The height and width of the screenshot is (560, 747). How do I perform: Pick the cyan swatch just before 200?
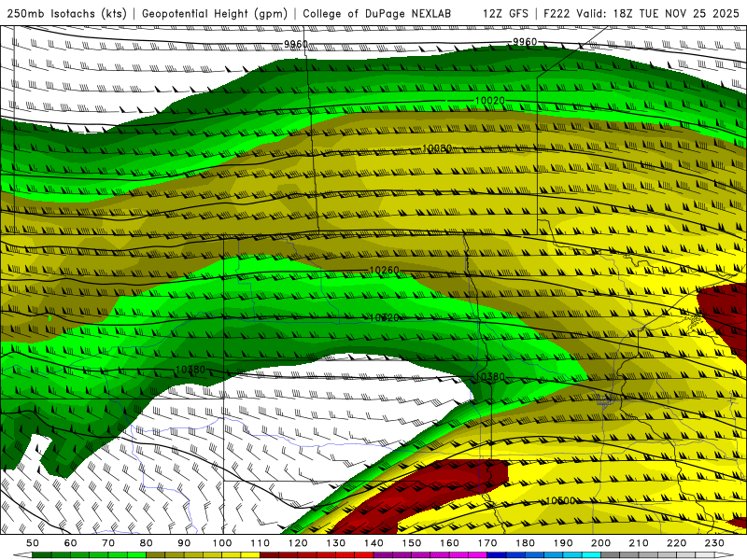tap(591, 555)
